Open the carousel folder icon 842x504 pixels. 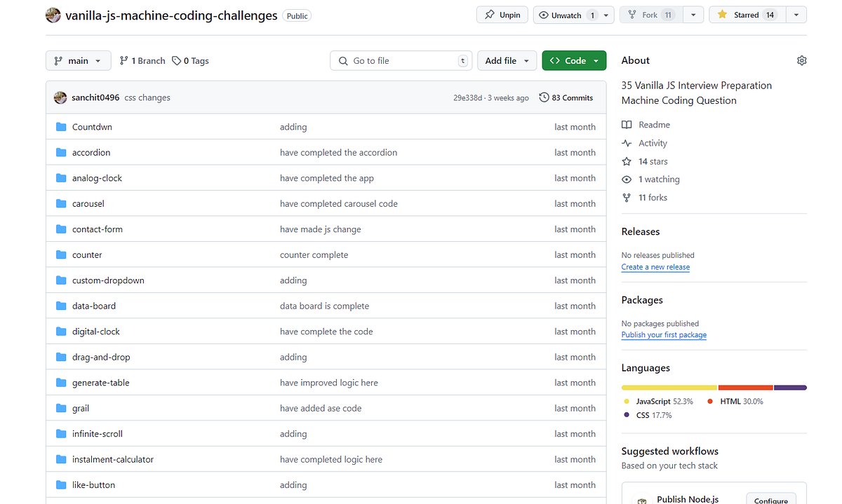(61, 203)
